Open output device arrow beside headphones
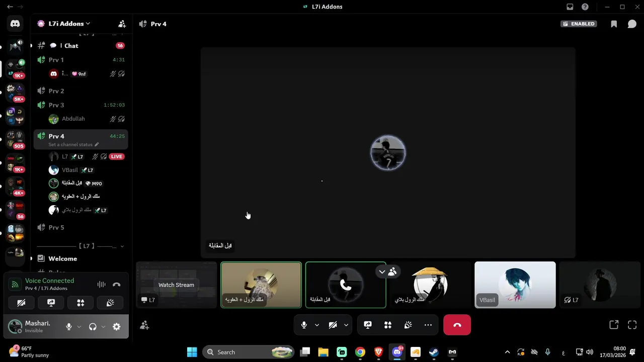This screenshot has height=362, width=644. [x=103, y=327]
